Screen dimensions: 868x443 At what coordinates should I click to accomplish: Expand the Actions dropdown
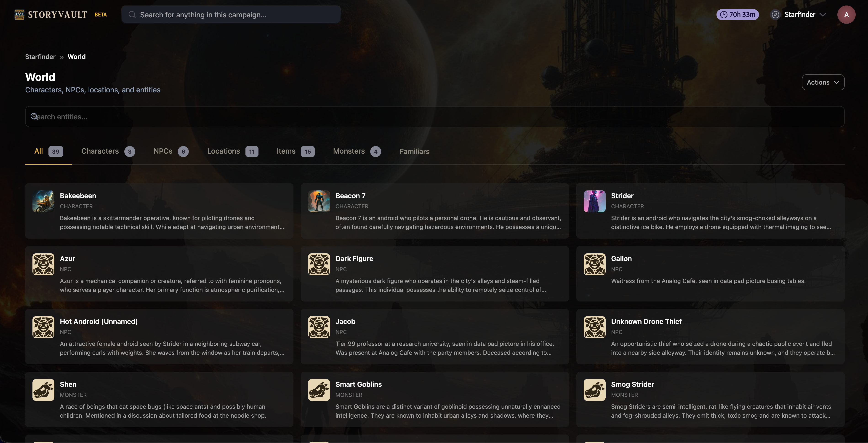point(823,82)
